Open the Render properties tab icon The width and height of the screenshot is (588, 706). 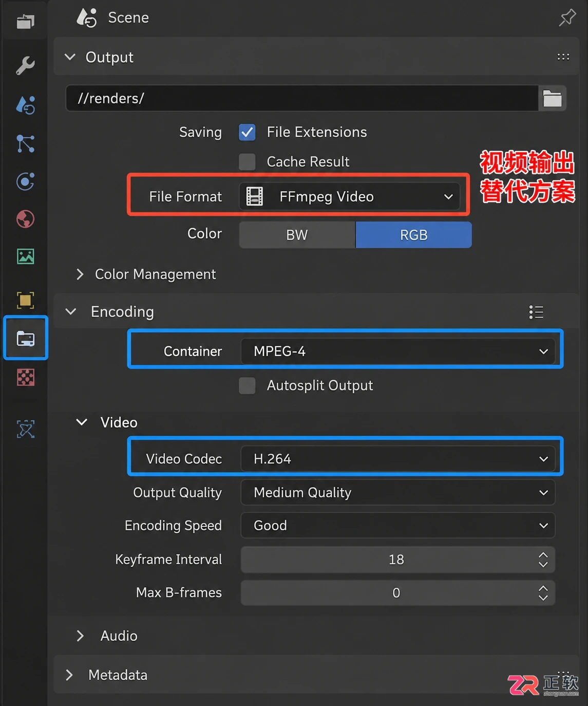[x=25, y=22]
